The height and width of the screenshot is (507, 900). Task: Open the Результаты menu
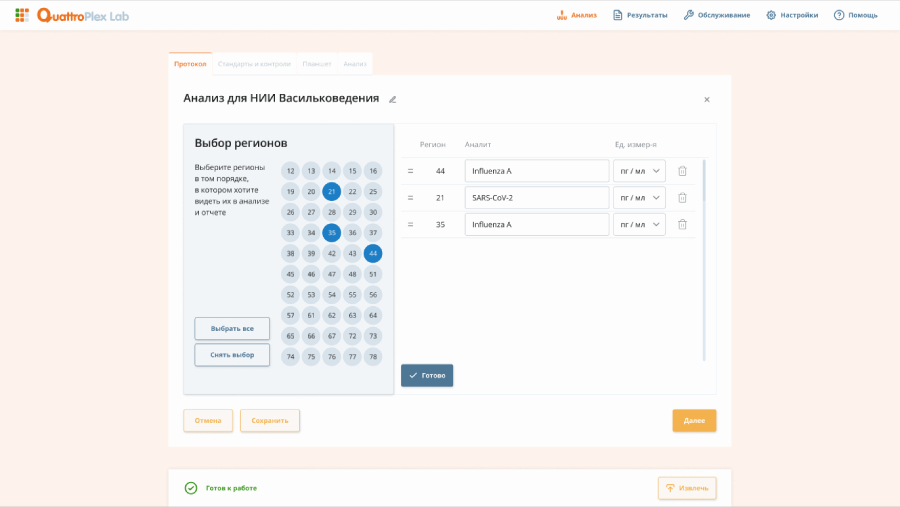(x=640, y=15)
